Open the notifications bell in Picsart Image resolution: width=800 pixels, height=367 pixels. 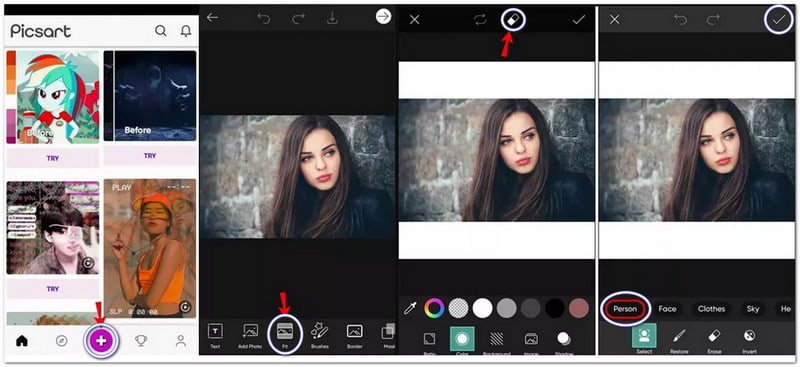click(186, 31)
